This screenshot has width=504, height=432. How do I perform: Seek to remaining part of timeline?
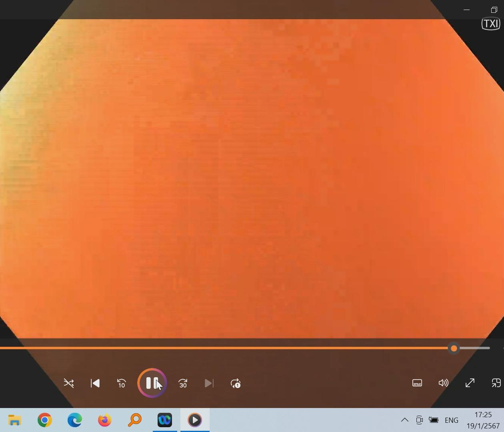pyautogui.click(x=474, y=348)
